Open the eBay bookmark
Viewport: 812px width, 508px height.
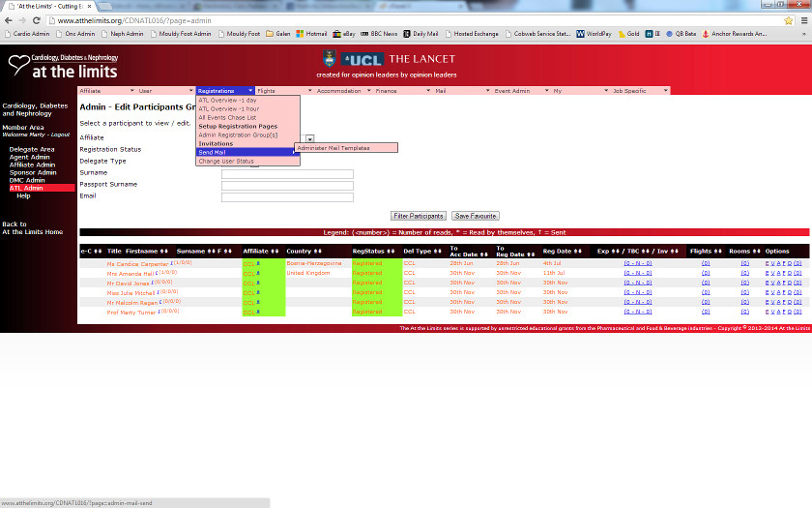pos(344,34)
